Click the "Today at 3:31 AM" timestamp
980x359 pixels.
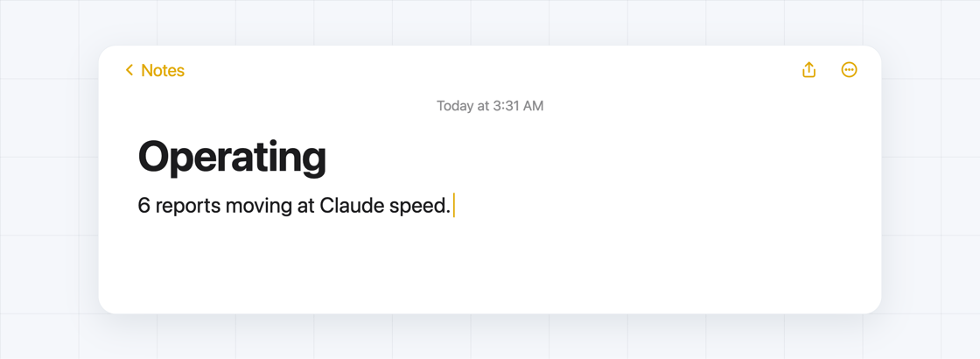tap(490, 106)
